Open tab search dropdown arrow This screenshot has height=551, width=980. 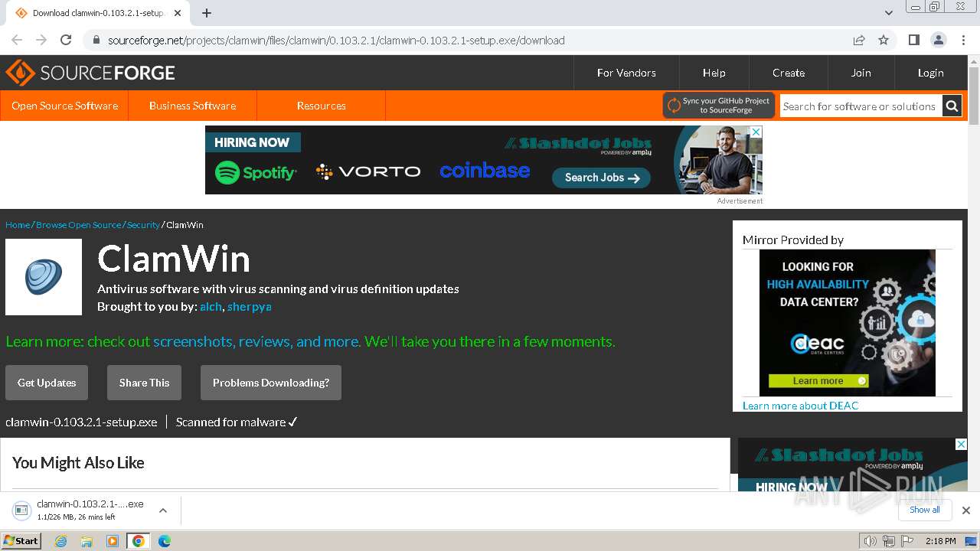888,13
